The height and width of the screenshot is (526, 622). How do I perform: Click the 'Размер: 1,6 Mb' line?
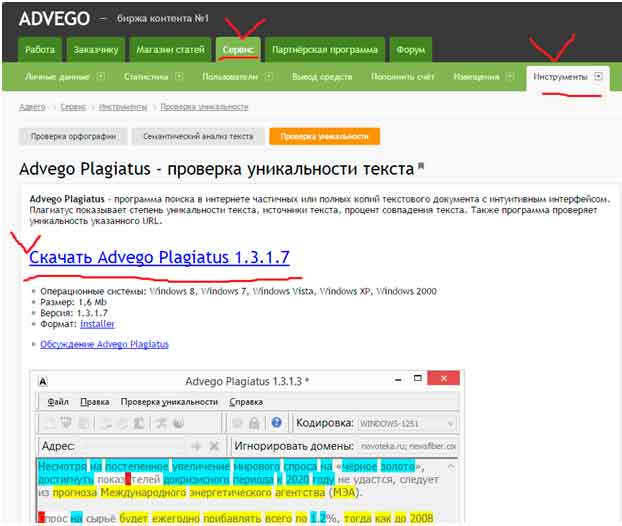[73, 302]
